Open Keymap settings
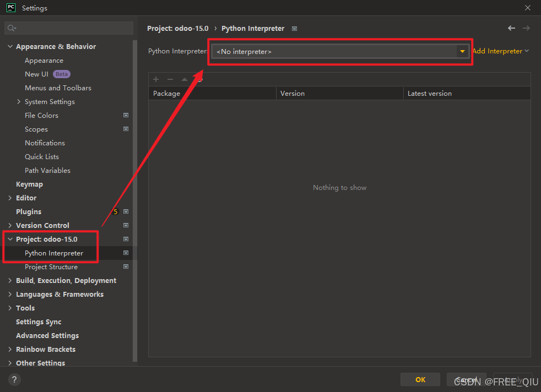 (x=29, y=184)
